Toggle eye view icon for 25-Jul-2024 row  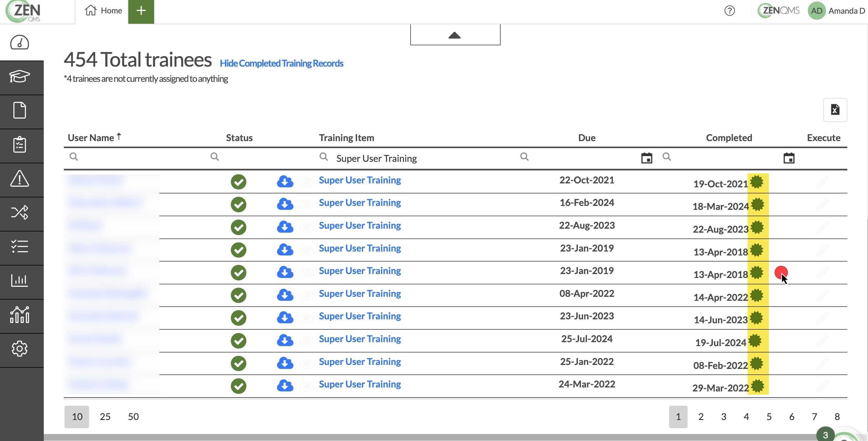point(307,341)
